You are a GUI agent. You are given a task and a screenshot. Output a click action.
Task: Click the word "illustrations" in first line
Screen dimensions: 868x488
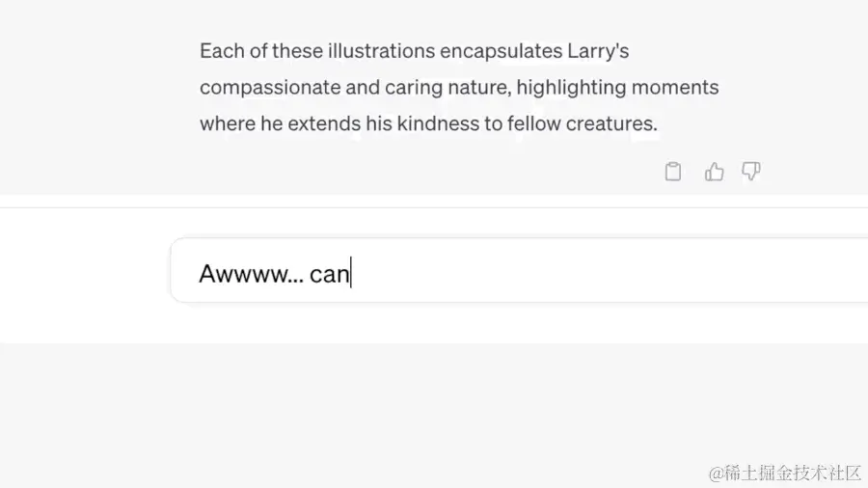coord(380,51)
